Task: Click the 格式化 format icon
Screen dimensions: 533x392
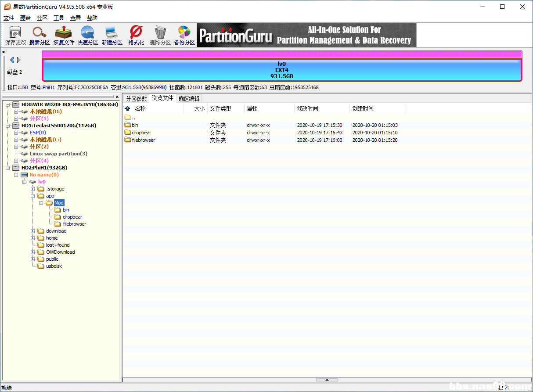Action: [136, 35]
